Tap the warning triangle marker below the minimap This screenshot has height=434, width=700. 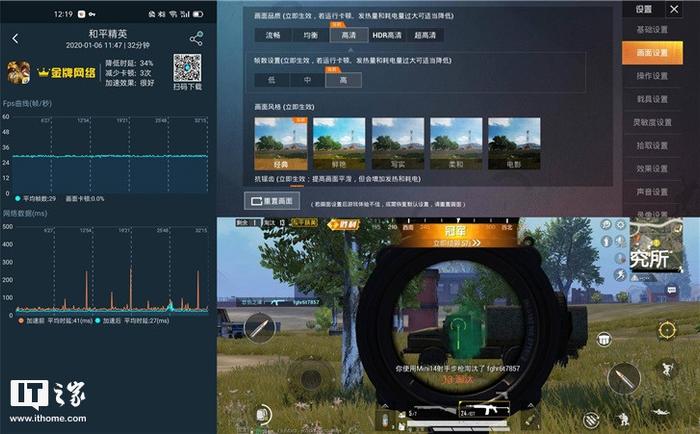(635, 278)
